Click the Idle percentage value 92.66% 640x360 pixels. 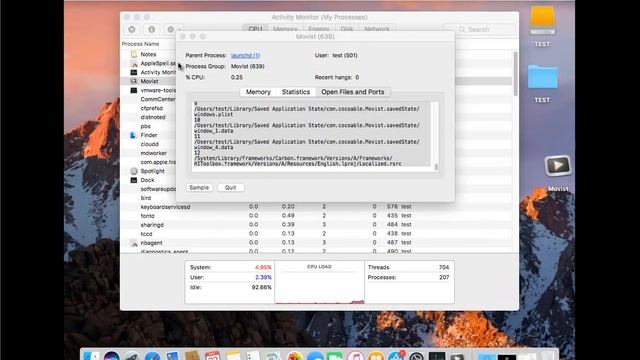262,287
